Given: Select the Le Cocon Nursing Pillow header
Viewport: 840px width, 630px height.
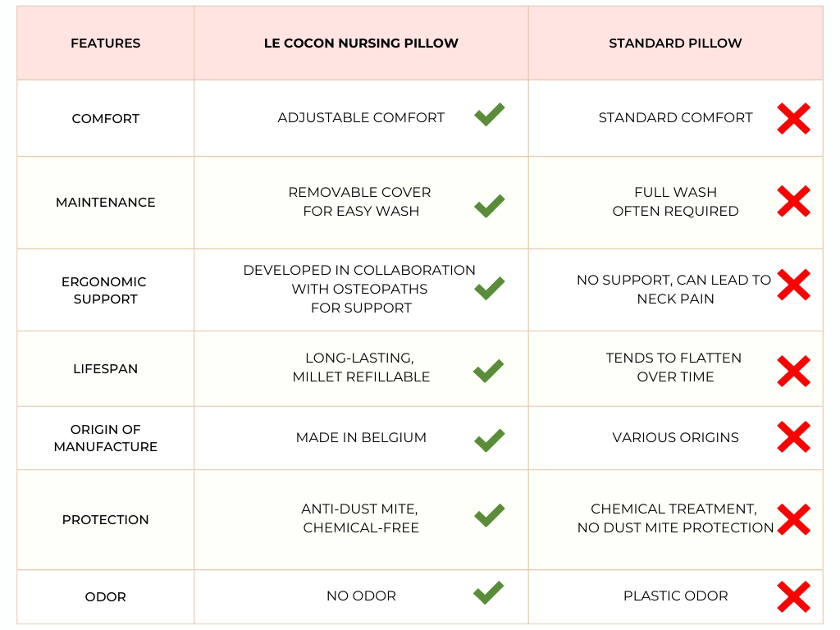Looking at the screenshot, I should point(361,43).
